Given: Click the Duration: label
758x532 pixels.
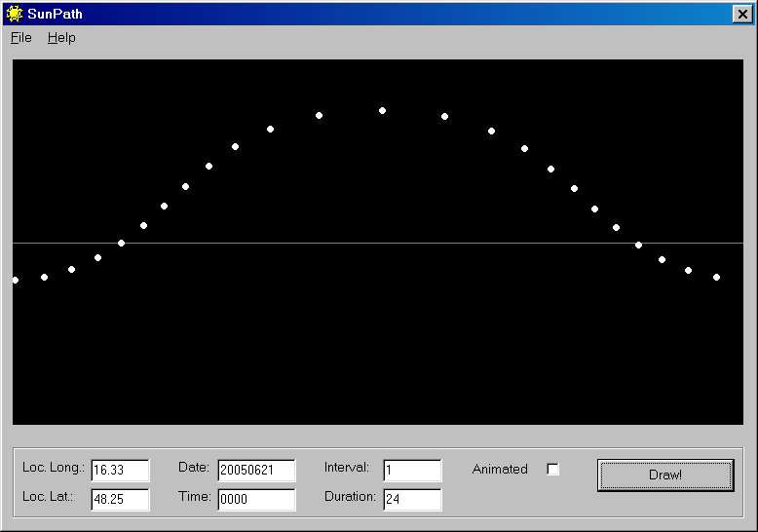Looking at the screenshot, I should point(350,496).
